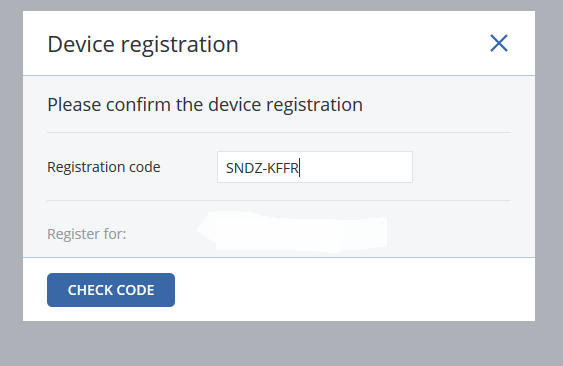Click the word "Please" in the heading
The width and height of the screenshot is (563, 366).
tap(74, 105)
